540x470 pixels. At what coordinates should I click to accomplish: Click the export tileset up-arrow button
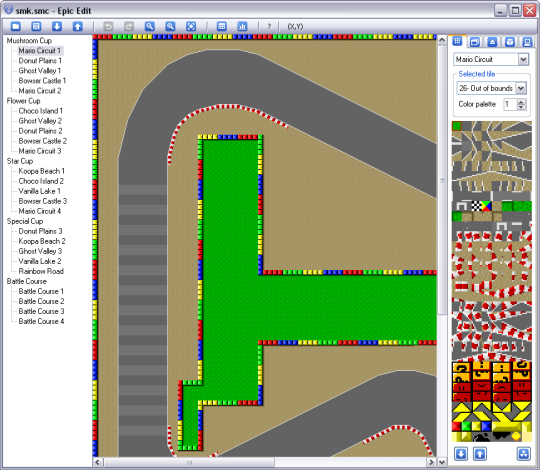pos(480,454)
